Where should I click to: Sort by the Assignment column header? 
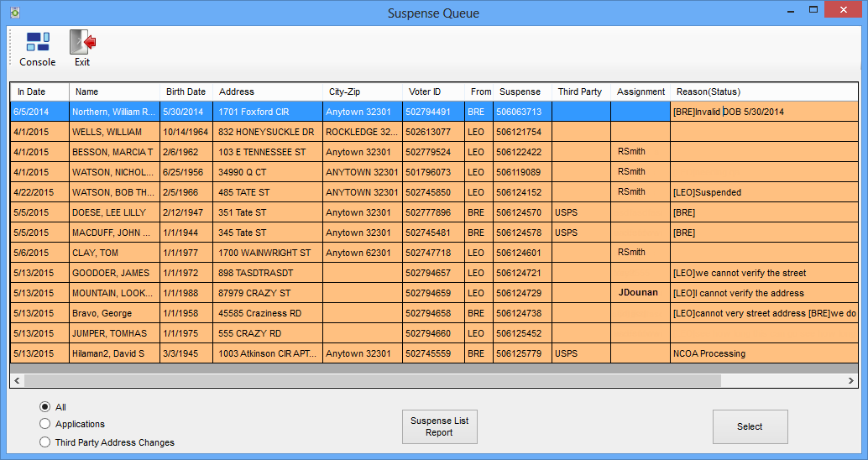coord(641,91)
